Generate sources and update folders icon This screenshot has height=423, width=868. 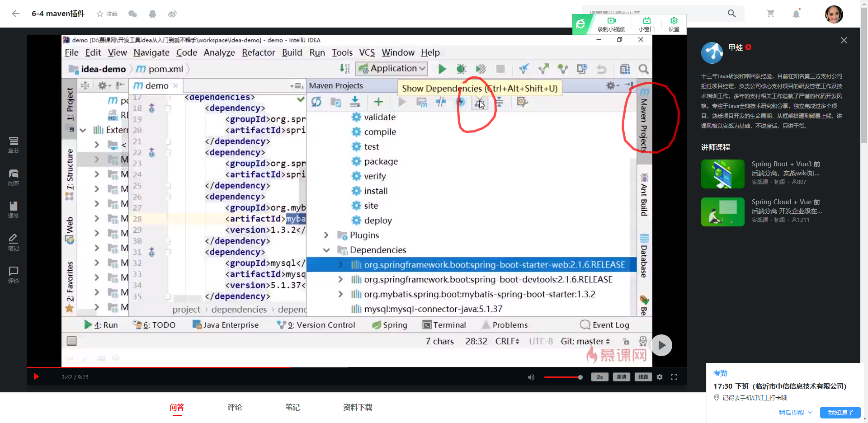click(x=335, y=102)
